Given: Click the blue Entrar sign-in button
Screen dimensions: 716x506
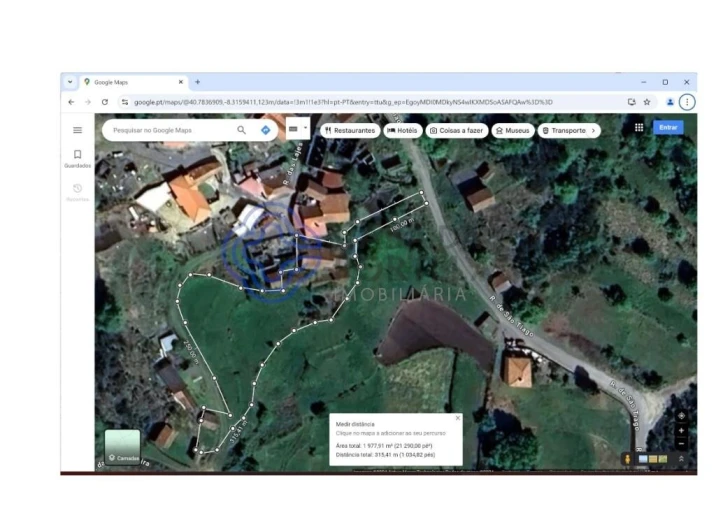Looking at the screenshot, I should point(668,128).
